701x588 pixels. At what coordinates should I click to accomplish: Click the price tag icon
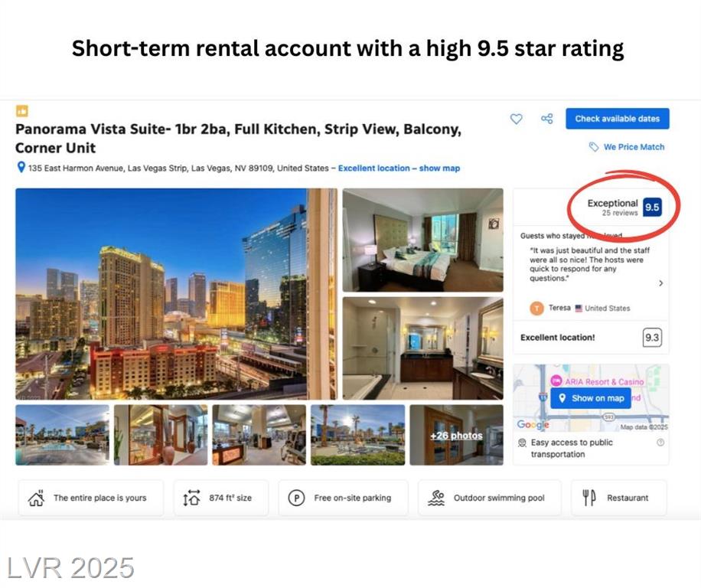[x=593, y=147]
